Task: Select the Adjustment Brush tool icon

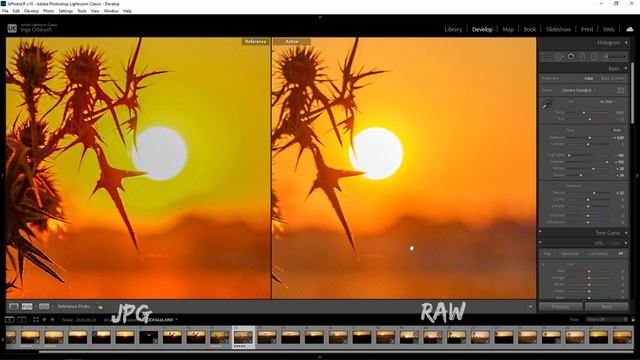Action: point(615,57)
